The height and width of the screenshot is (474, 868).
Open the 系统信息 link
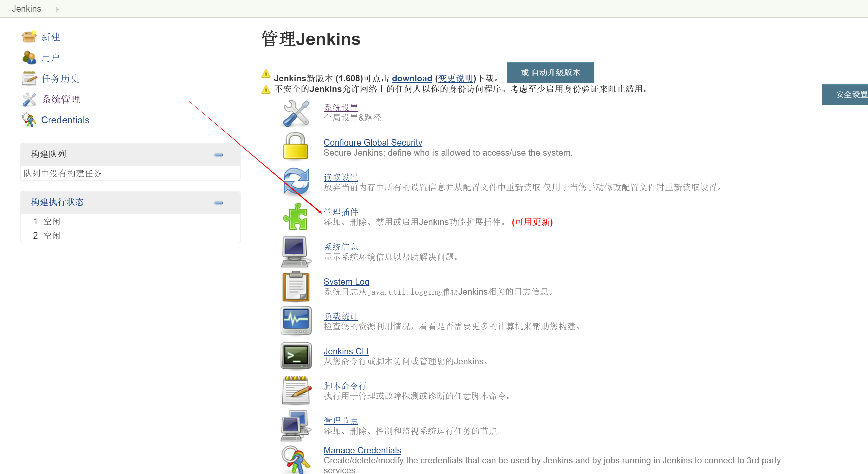point(341,247)
